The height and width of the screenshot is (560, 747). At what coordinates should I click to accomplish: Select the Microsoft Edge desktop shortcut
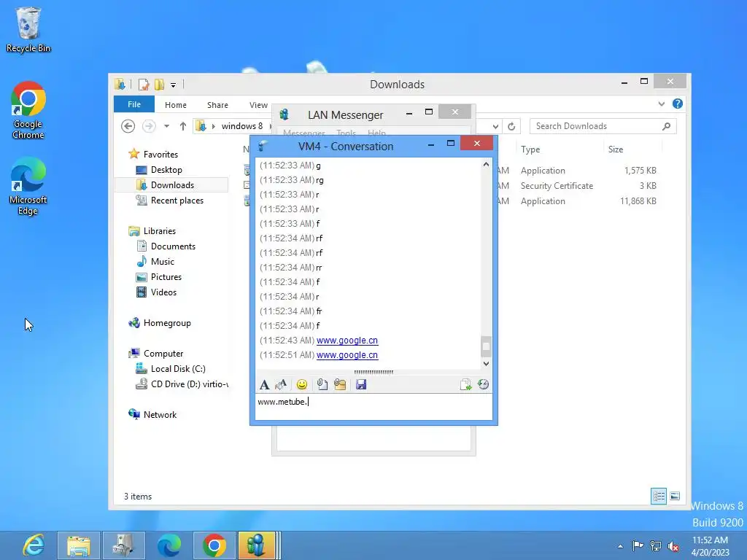click(x=28, y=186)
